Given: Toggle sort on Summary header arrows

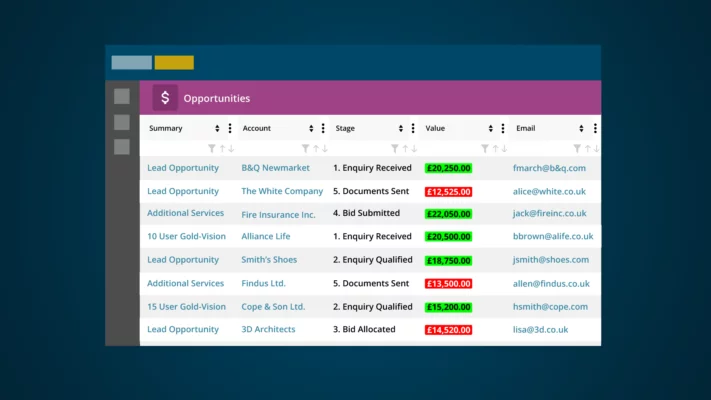Looking at the screenshot, I should click(x=217, y=129).
